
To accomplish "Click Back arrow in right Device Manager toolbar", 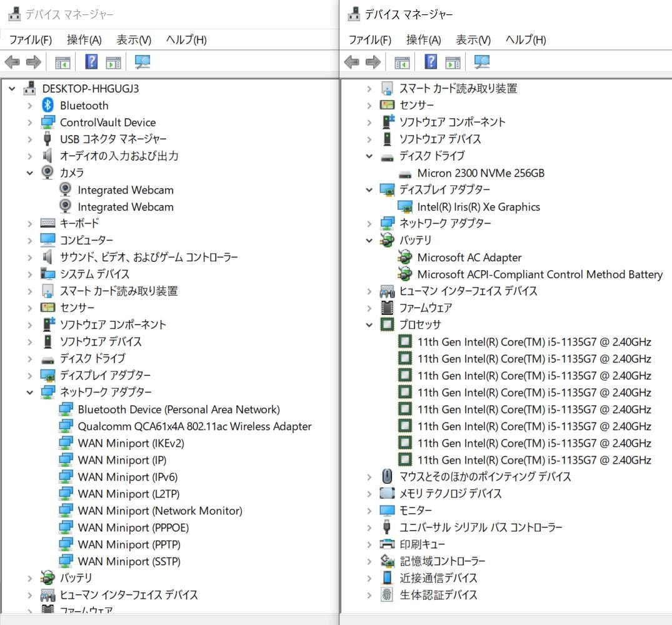I will (352, 62).
